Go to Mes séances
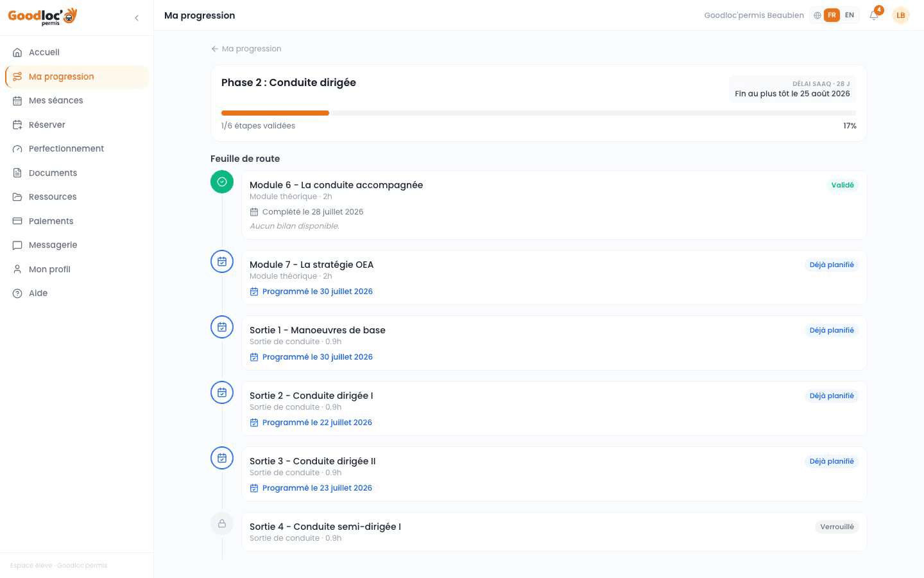Viewport: 924px width, 578px height. (x=77, y=101)
